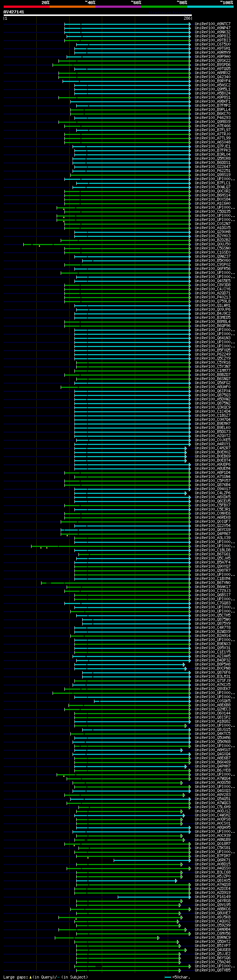Click UniRef100_A3LX39 label
This screenshot has width=237, height=980.
click(213, 538)
